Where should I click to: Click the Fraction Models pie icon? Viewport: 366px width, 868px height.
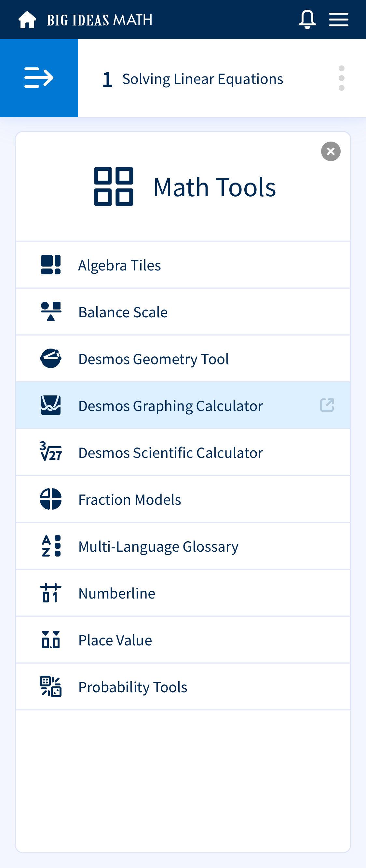click(51, 499)
